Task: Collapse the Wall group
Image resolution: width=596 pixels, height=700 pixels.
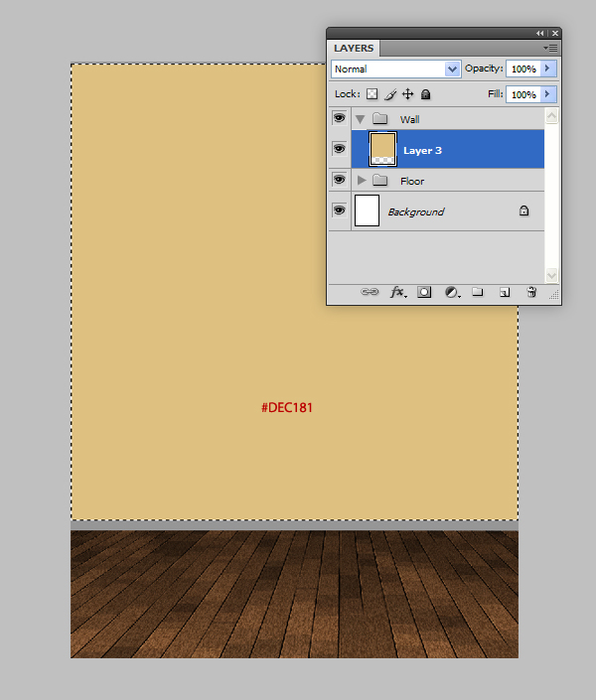Action: click(x=361, y=119)
